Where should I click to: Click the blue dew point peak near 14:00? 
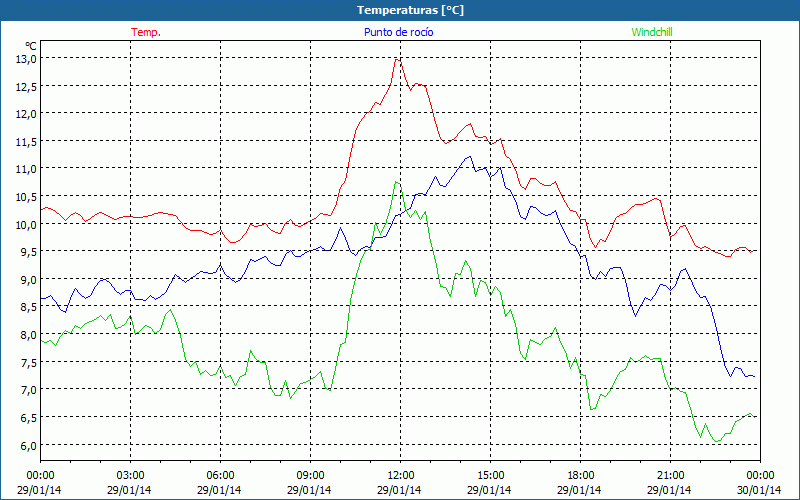click(x=469, y=157)
